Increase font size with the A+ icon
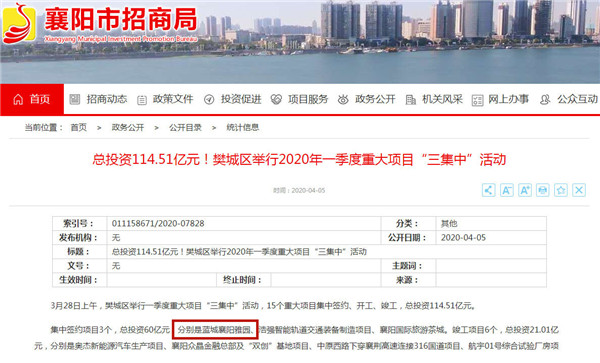 point(525,190)
